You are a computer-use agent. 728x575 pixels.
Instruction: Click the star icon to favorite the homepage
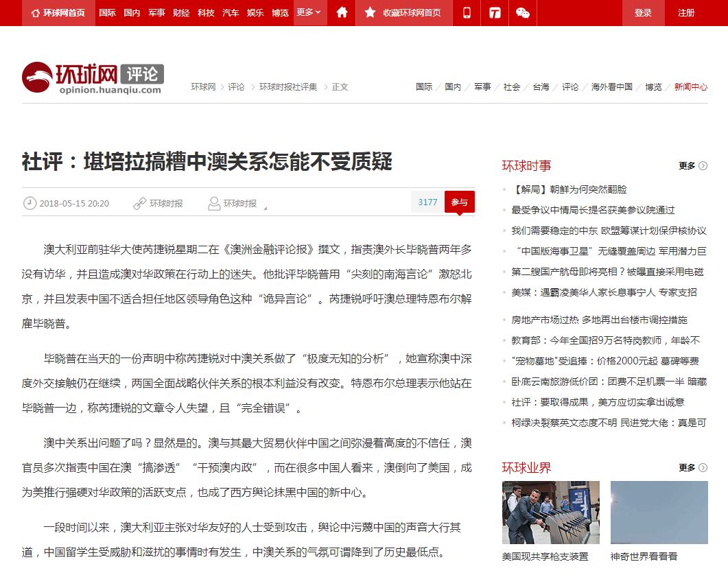tap(370, 12)
